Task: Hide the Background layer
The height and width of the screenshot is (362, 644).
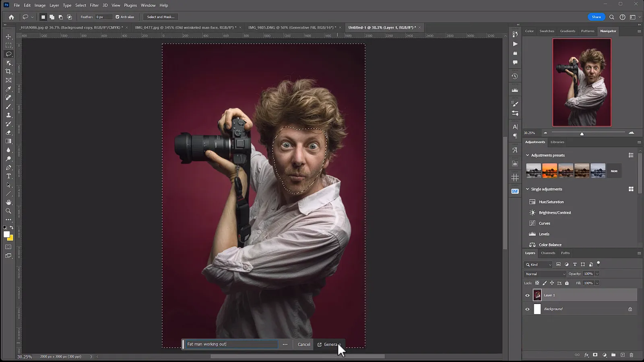Action: coord(527,309)
